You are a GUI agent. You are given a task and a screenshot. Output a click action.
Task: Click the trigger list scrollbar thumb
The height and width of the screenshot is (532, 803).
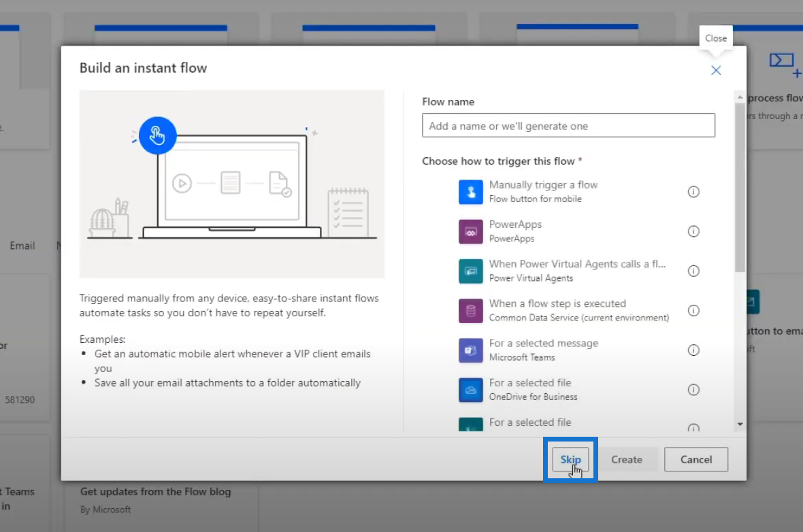tap(740, 187)
